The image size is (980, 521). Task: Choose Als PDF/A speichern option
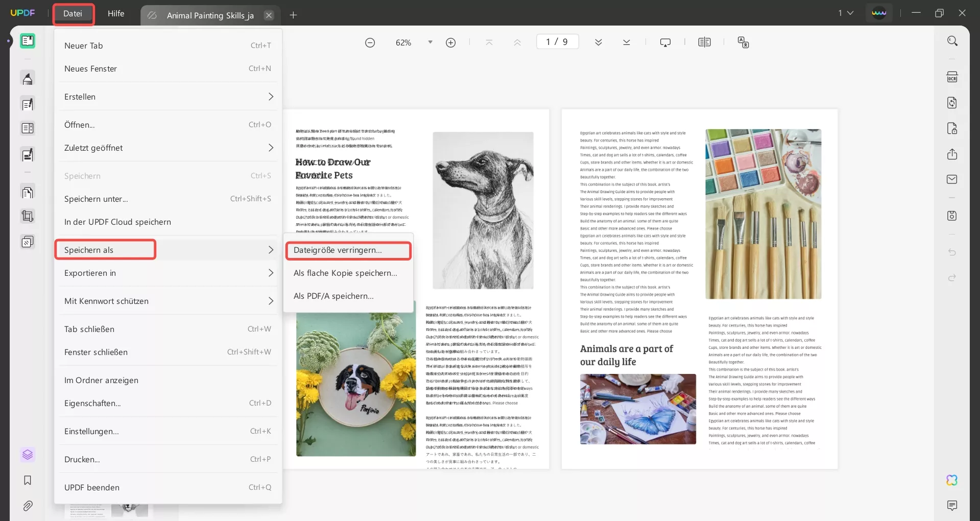[333, 296]
